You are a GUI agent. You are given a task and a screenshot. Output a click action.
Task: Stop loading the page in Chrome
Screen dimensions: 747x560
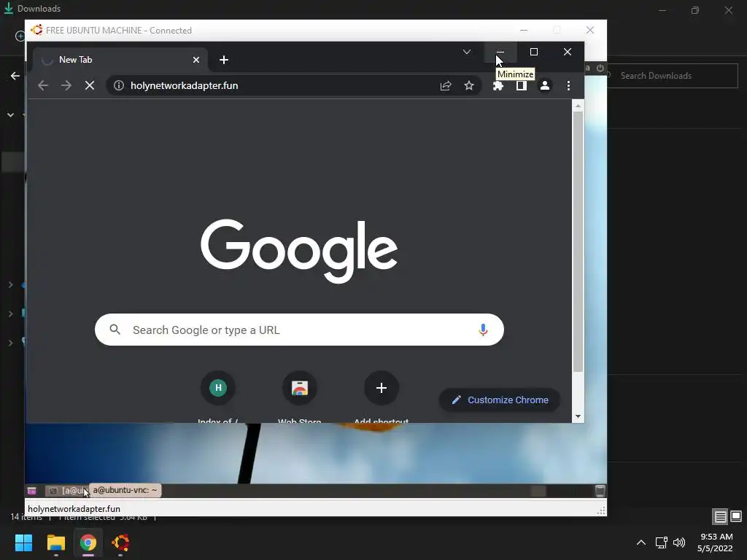coord(90,86)
